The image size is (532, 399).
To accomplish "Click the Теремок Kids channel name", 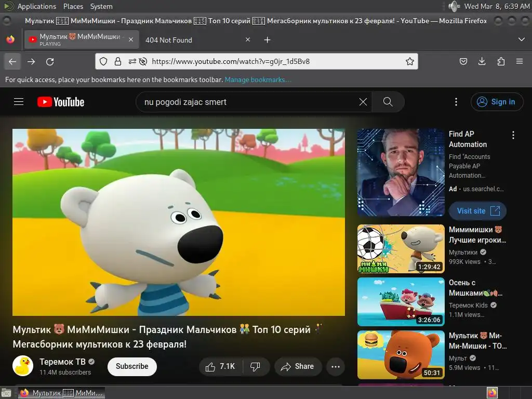I will 468,305.
